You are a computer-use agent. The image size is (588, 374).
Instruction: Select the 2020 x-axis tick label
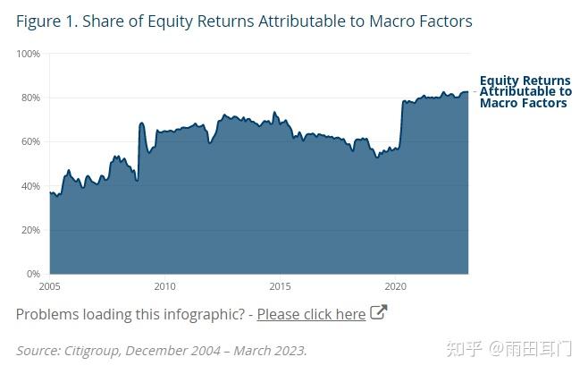395,286
